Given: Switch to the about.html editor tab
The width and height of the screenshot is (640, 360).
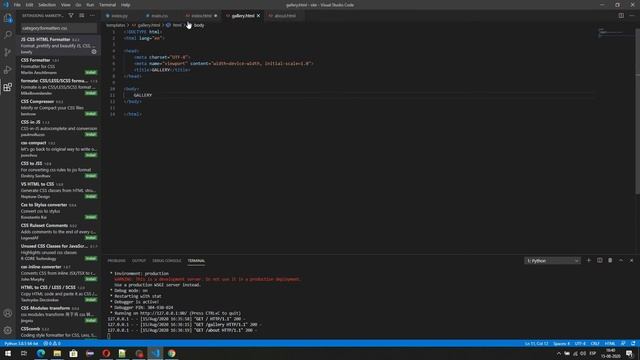Looking at the screenshot, I should coord(284,16).
